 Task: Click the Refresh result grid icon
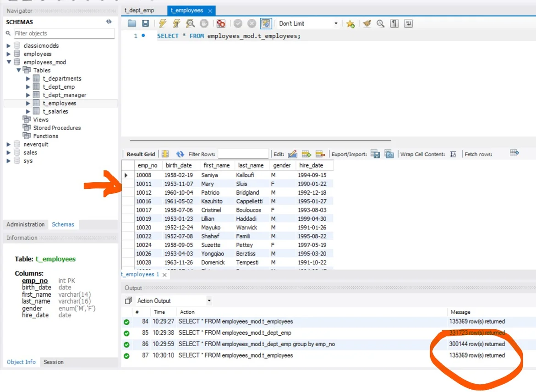180,154
